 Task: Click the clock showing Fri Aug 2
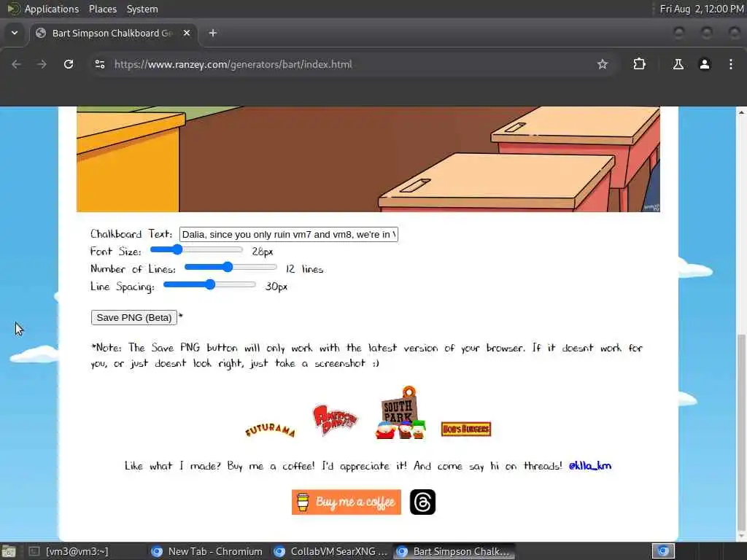(x=701, y=9)
